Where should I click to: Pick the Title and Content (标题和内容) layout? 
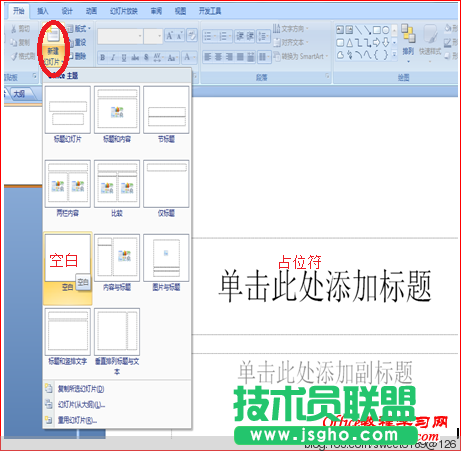point(117,114)
